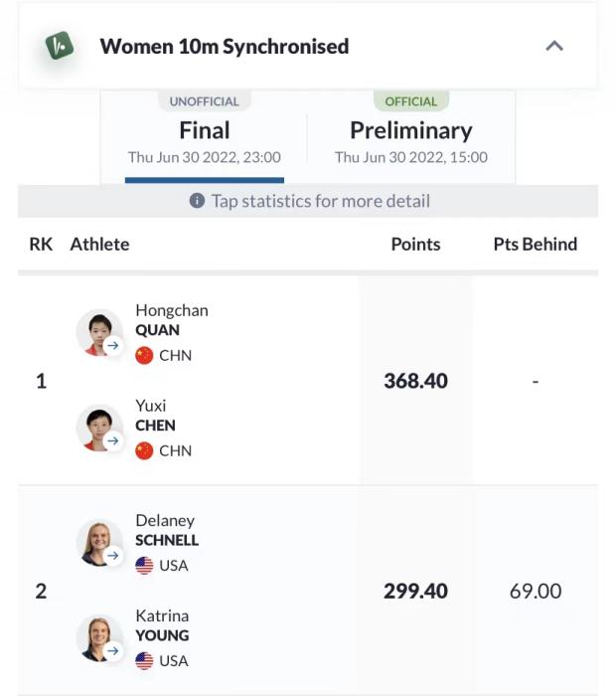Click USA flag icon next to Katrina Young
616x696 pixels.
pyautogui.click(x=144, y=660)
